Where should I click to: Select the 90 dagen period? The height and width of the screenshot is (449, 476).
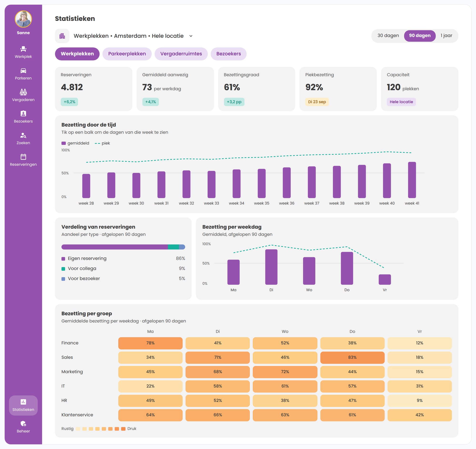coord(420,36)
